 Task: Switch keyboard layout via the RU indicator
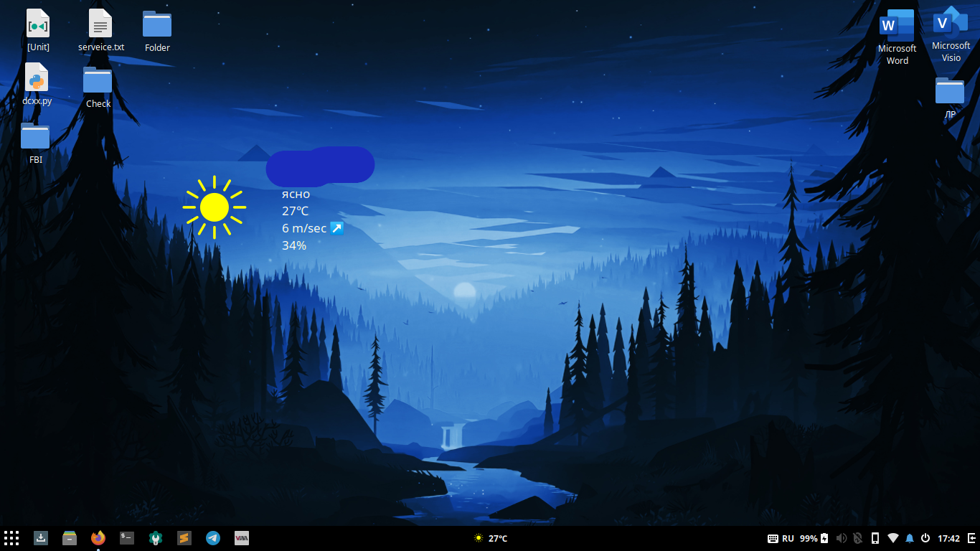pyautogui.click(x=788, y=538)
